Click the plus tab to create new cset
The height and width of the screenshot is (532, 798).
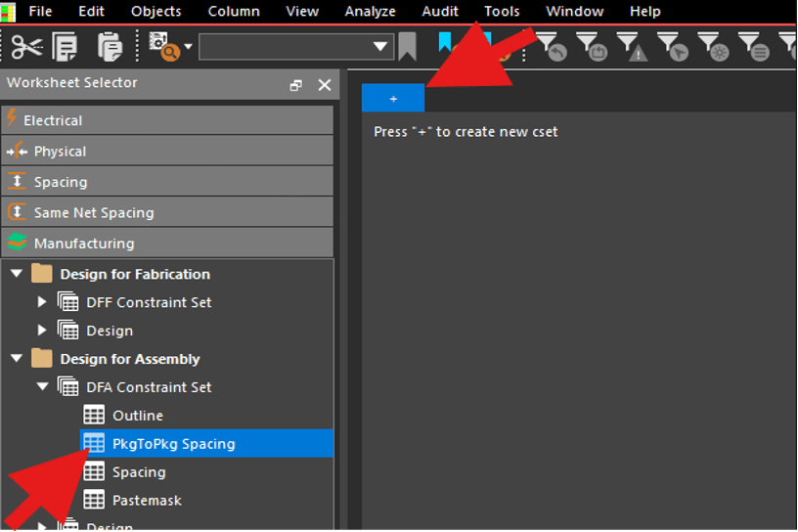pos(393,98)
